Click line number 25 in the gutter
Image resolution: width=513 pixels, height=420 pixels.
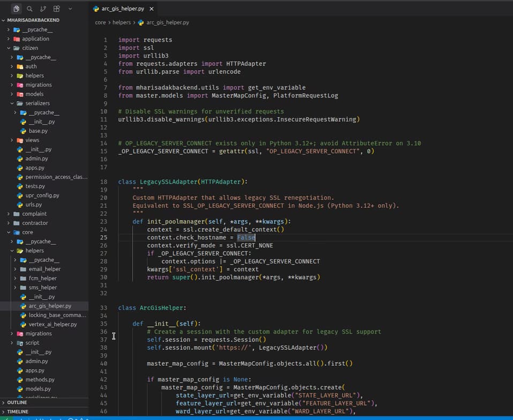tap(105, 237)
